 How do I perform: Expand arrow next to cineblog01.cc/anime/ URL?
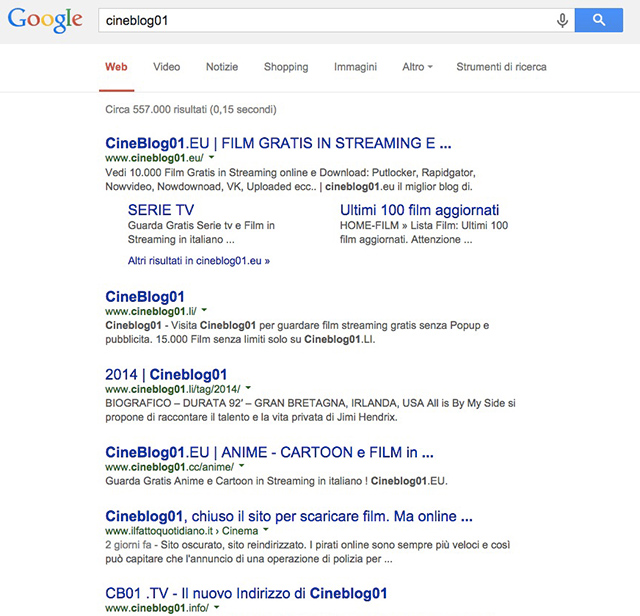click(x=242, y=465)
